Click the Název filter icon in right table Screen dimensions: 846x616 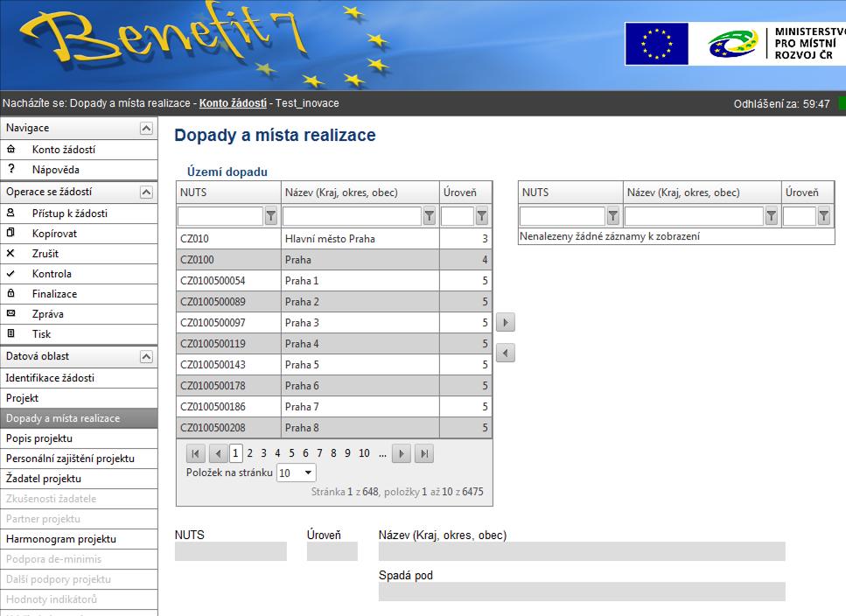point(772,216)
